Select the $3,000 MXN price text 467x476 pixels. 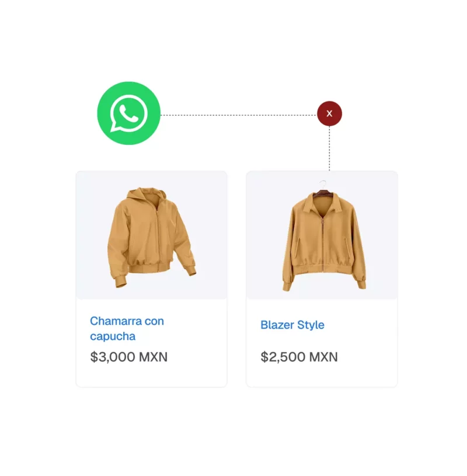coord(128,357)
